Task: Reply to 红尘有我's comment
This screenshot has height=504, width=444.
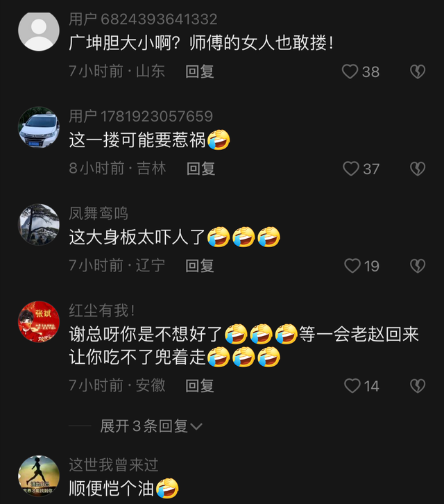Action: (200, 386)
